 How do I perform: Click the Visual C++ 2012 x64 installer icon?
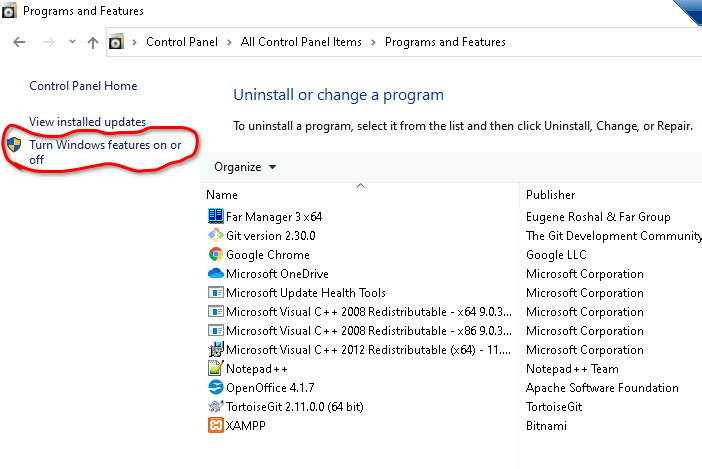tap(215, 349)
